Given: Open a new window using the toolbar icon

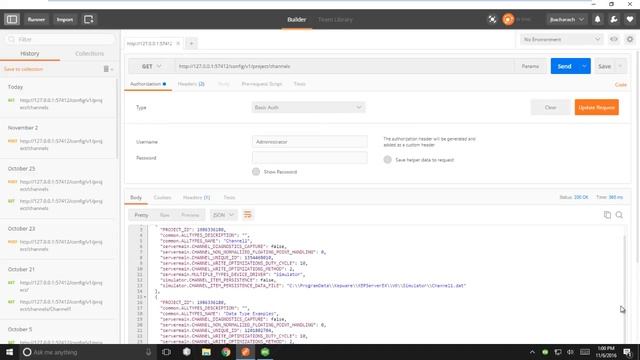Looking at the screenshot, I should click(x=89, y=19).
